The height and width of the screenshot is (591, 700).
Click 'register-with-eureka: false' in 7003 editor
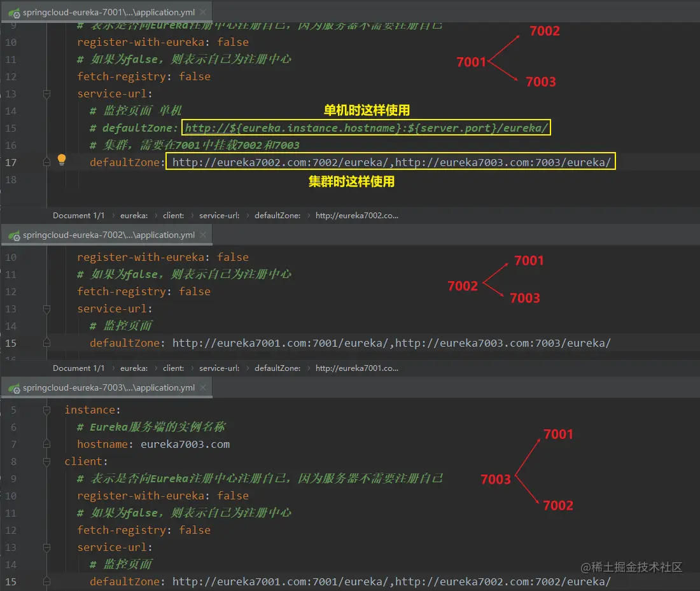click(162, 496)
